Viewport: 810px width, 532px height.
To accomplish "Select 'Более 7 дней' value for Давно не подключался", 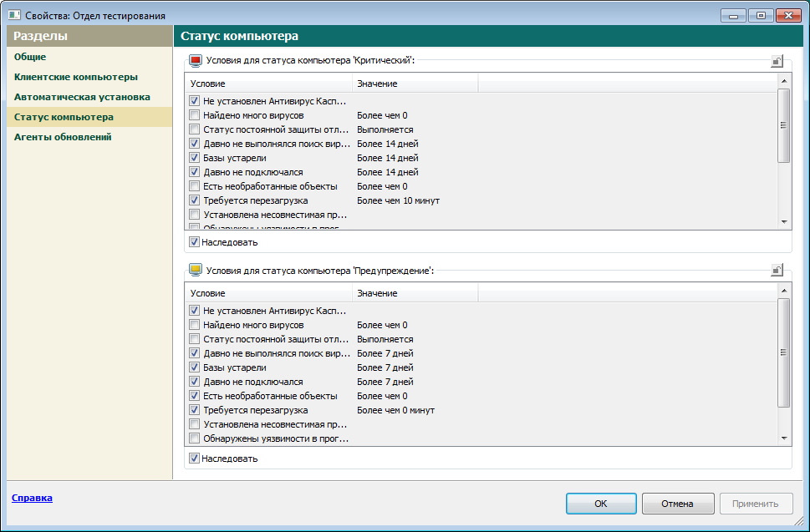I will 385,382.
